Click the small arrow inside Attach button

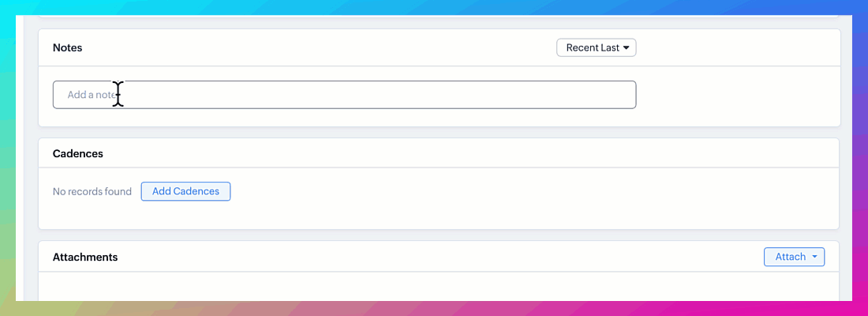[814, 258]
